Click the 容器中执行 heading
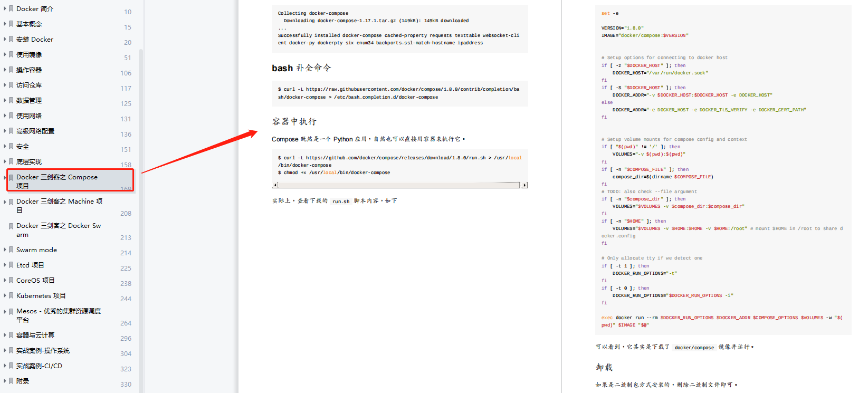This screenshot has height=393, width=868. click(x=294, y=122)
